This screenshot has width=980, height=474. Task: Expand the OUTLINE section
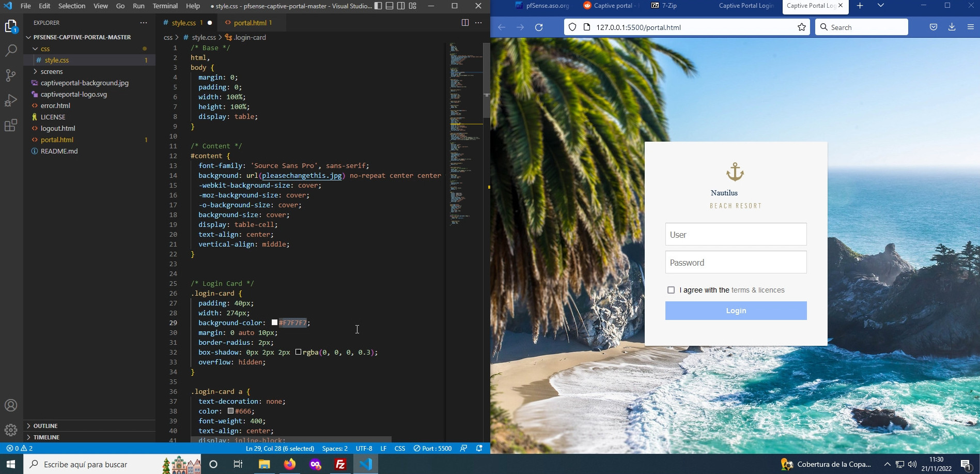[45, 426]
